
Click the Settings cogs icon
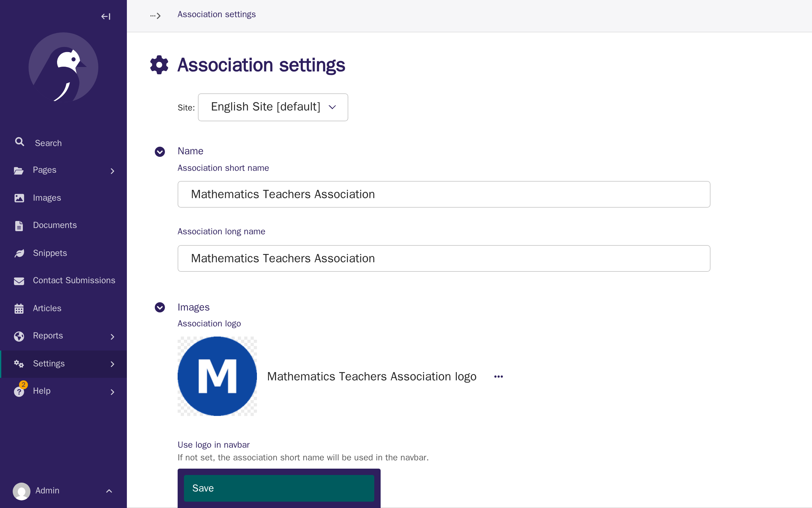click(19, 364)
